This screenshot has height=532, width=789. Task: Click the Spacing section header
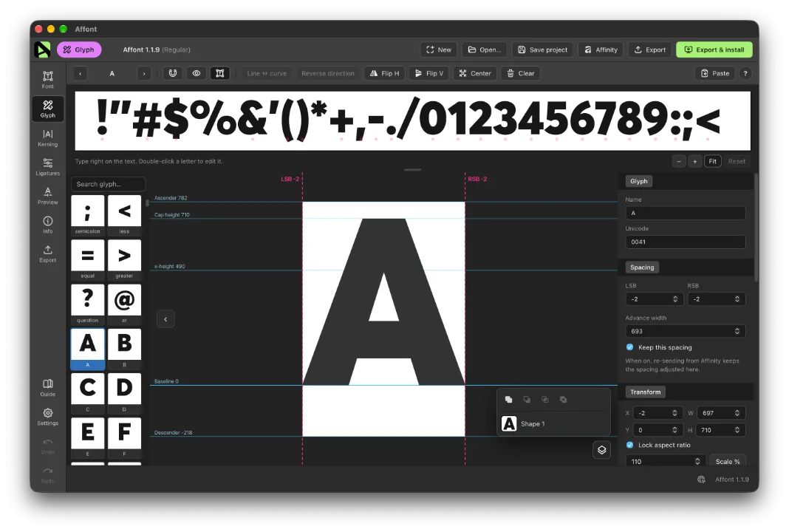(642, 267)
